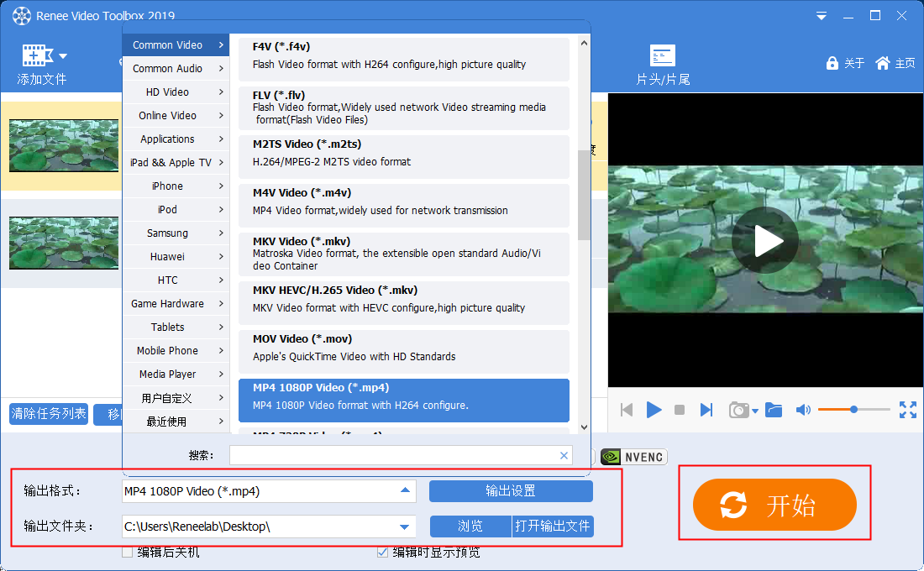Expand the Add Files dropdown arrow
This screenshot has height=571, width=924.
(63, 56)
